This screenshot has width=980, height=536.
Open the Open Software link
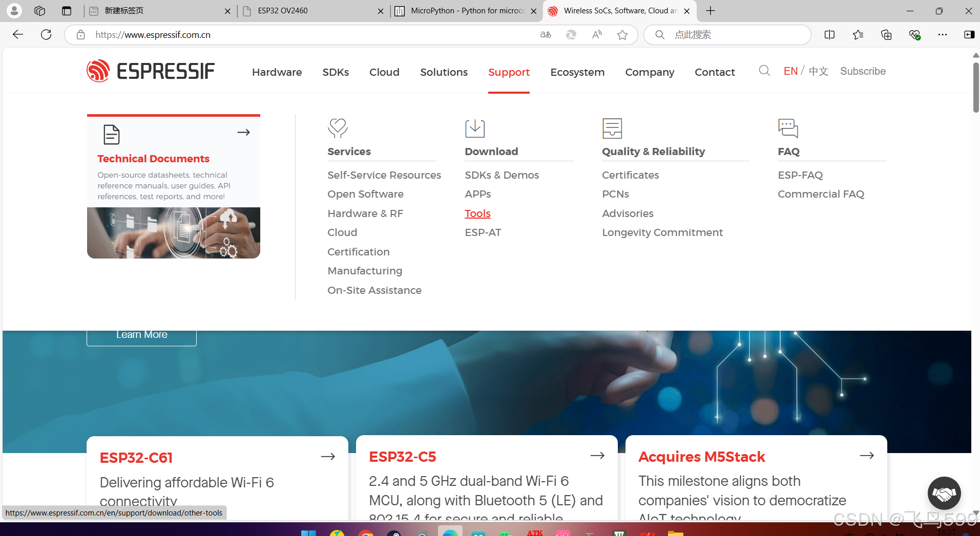(x=365, y=194)
